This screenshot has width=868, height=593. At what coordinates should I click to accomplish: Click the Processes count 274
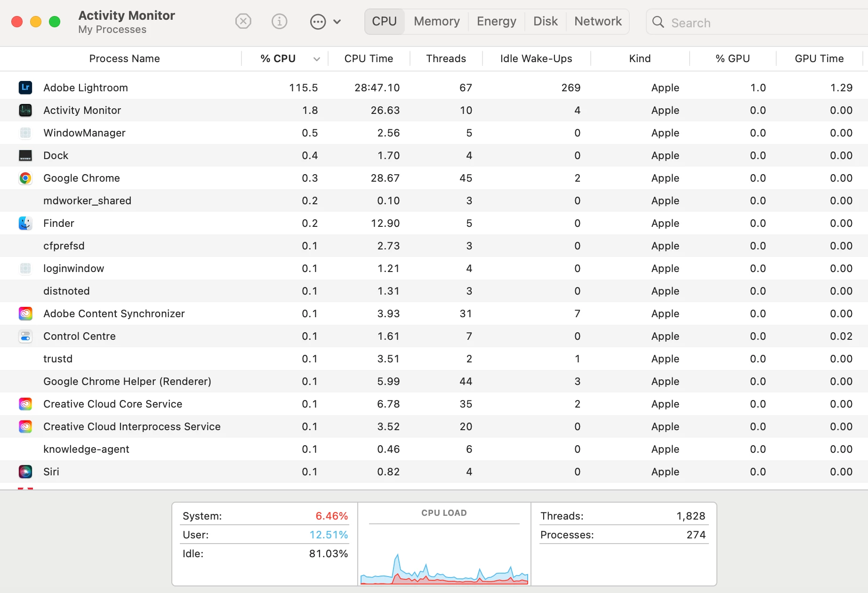(x=696, y=535)
